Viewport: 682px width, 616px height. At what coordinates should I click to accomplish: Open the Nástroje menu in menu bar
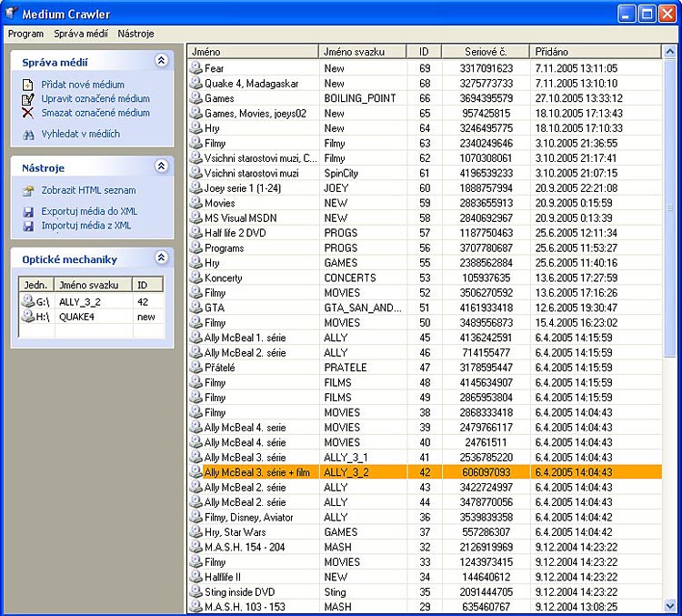(135, 34)
